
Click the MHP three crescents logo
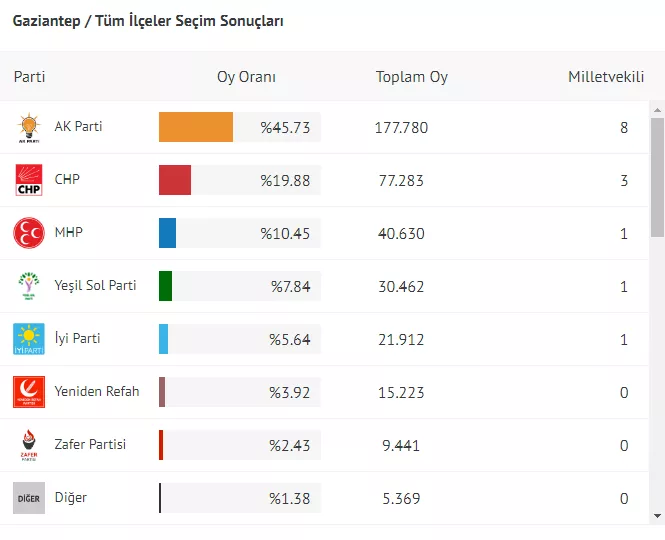point(29,233)
